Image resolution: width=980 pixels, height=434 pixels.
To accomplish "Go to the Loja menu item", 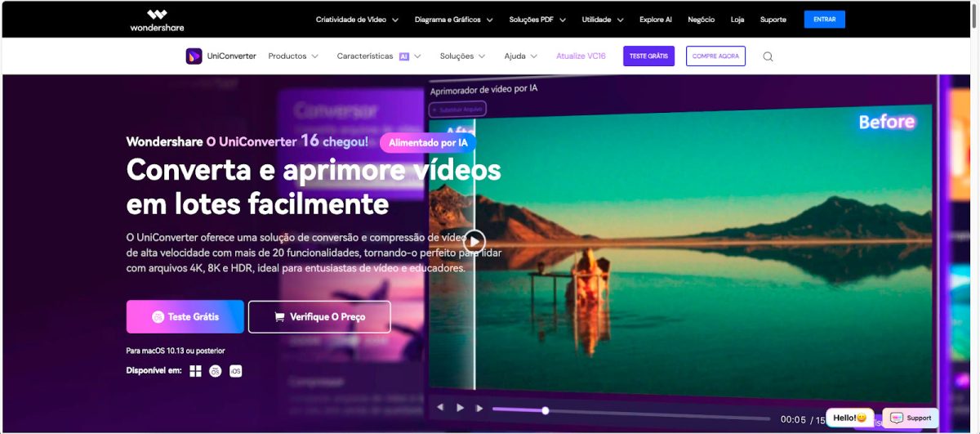I will [x=737, y=20].
